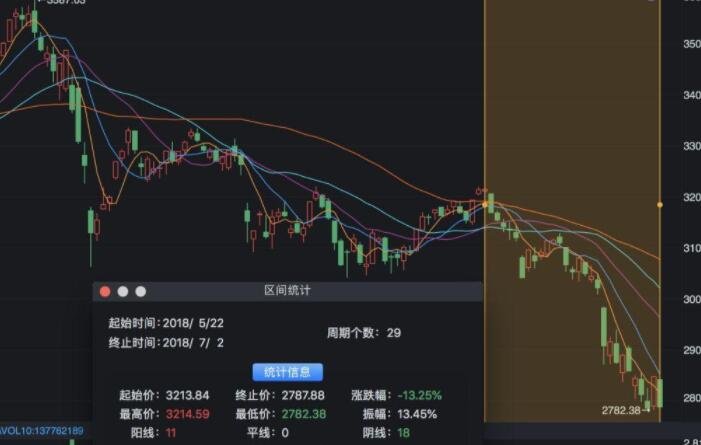Click the 涨跌幅 value -13.25%
Screen dimensions: 701x445
pos(418,396)
